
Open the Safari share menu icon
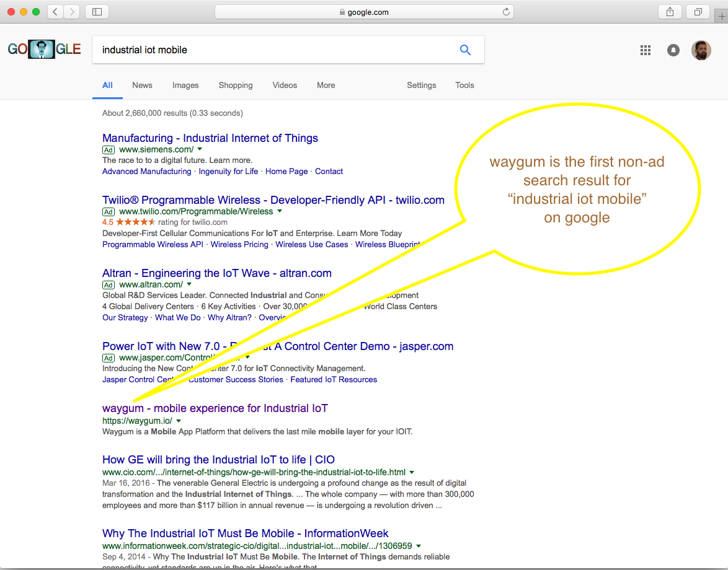[670, 12]
